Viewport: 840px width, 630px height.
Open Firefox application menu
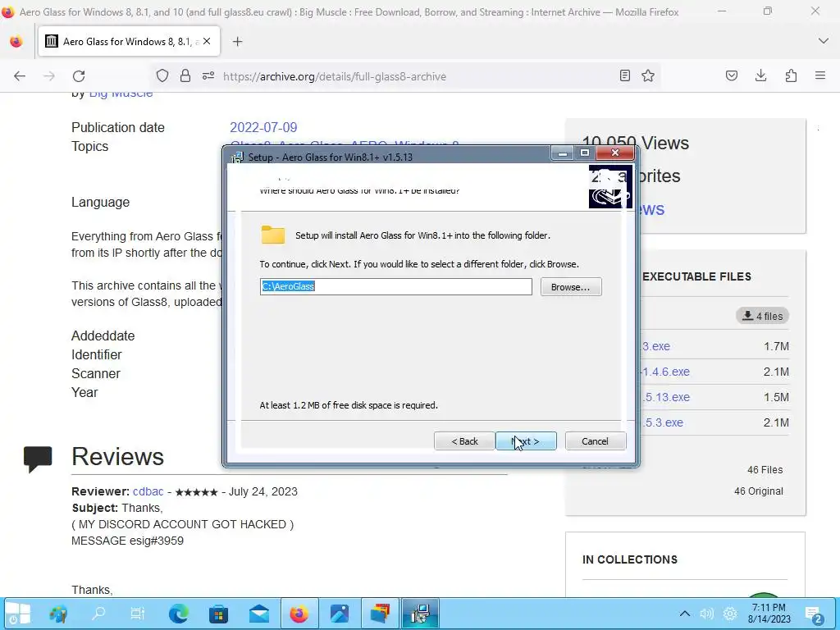(820, 75)
